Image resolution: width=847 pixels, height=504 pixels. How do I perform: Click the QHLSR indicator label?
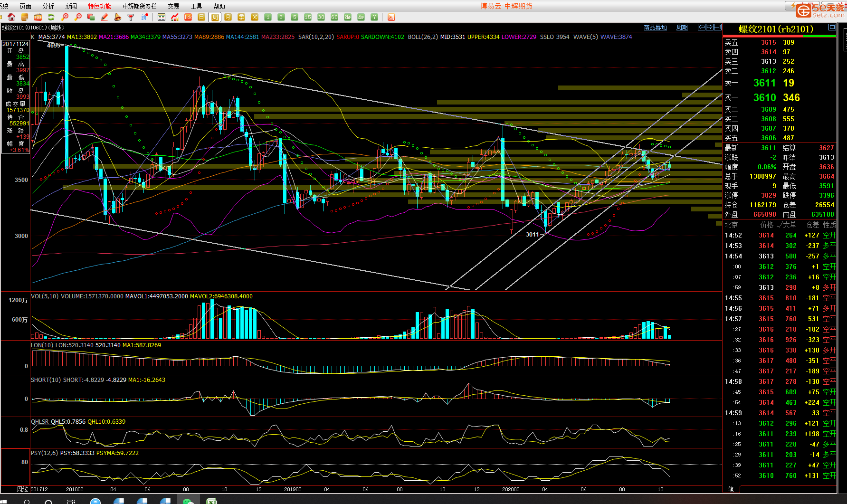point(40,422)
